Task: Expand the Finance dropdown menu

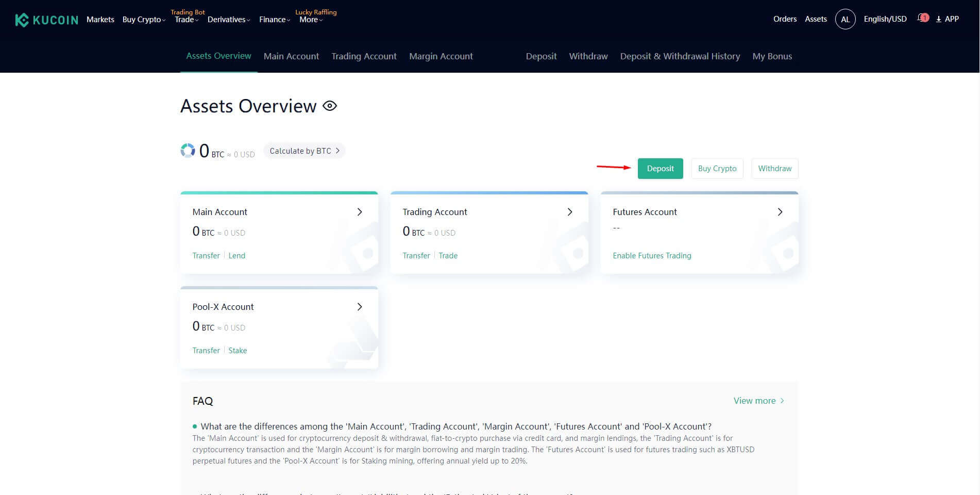Action: [274, 20]
